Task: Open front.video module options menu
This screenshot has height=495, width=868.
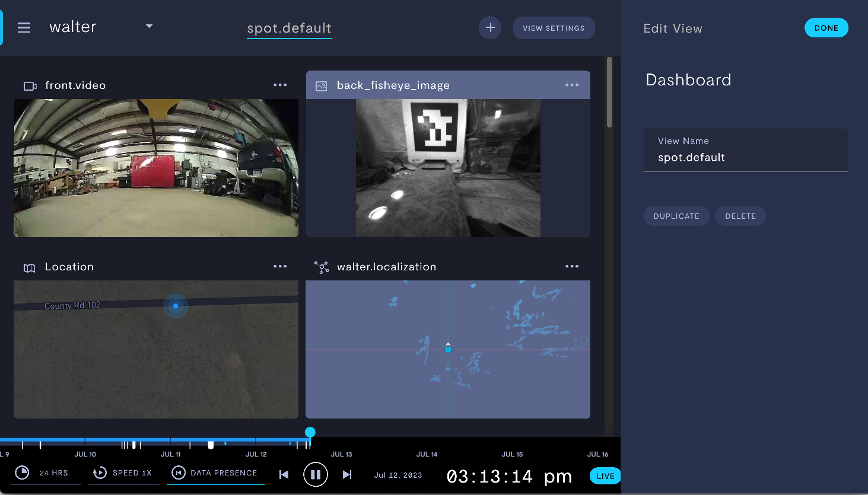Action: 280,85
